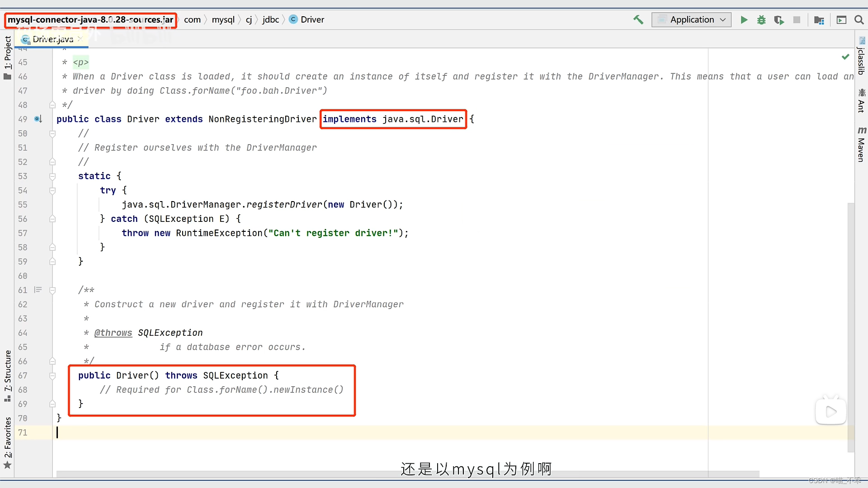Click on java.sql.Driver interface name
868x488 pixels.
pos(423,119)
